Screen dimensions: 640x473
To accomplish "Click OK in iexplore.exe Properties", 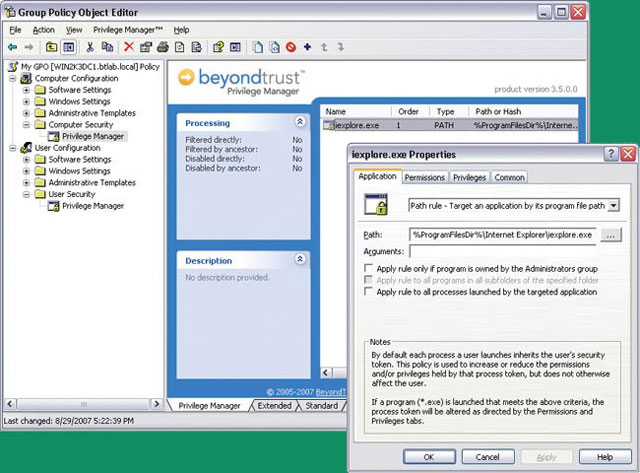I will pyautogui.click(x=429, y=457).
